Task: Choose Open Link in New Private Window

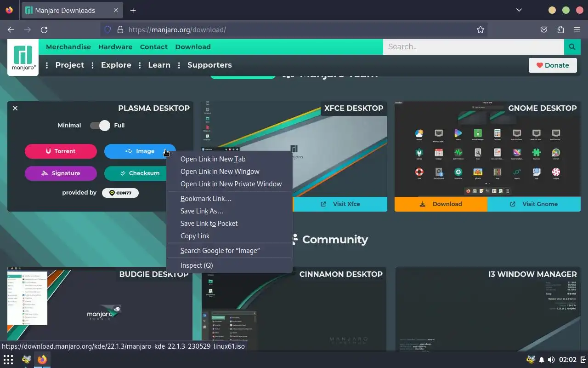Action: 229,184
